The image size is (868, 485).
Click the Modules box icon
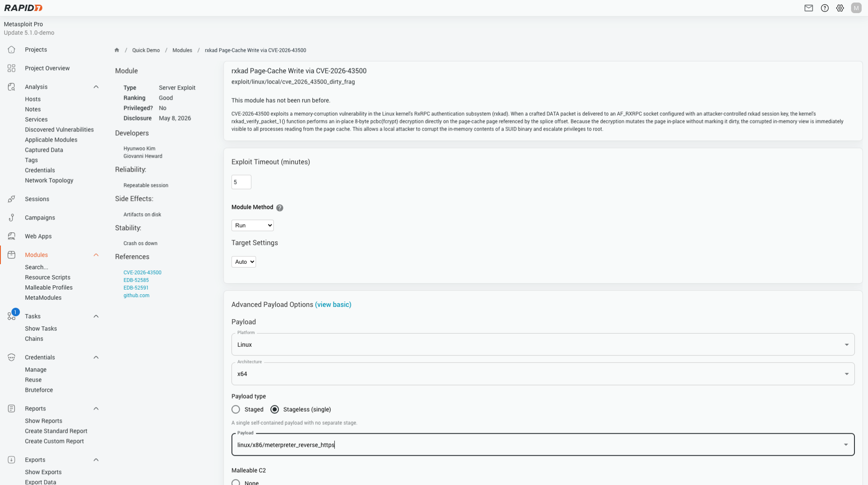pos(11,255)
